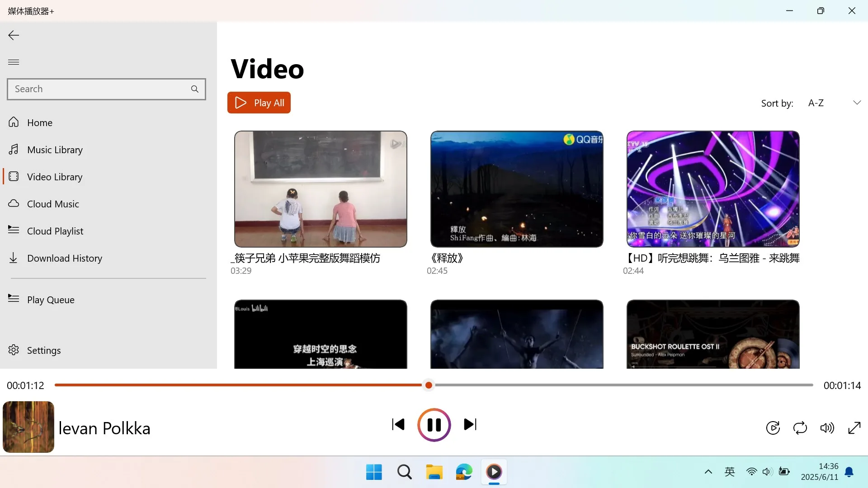Open Cloud Music
This screenshot has width=868, height=488.
tap(108, 204)
